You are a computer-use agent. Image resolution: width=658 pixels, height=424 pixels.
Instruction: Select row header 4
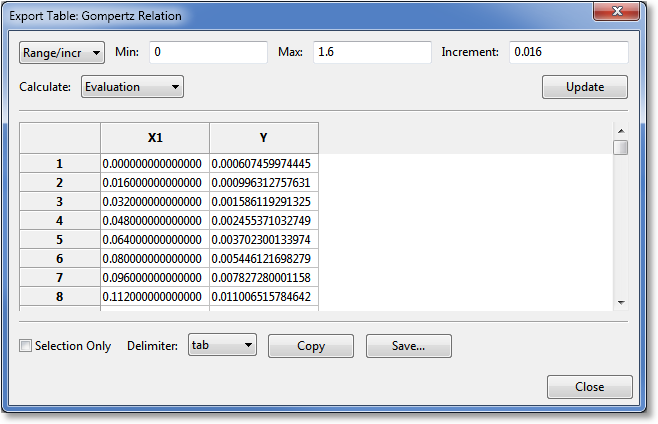tap(60, 220)
